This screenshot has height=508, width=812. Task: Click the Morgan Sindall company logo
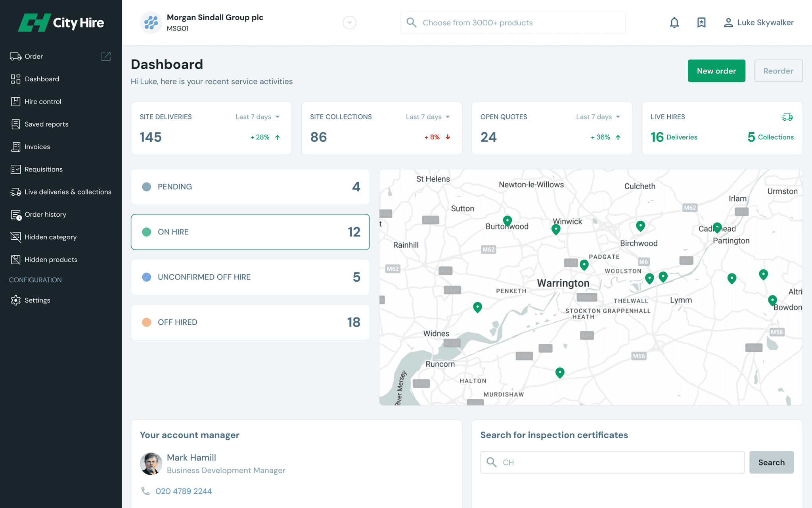pos(151,23)
